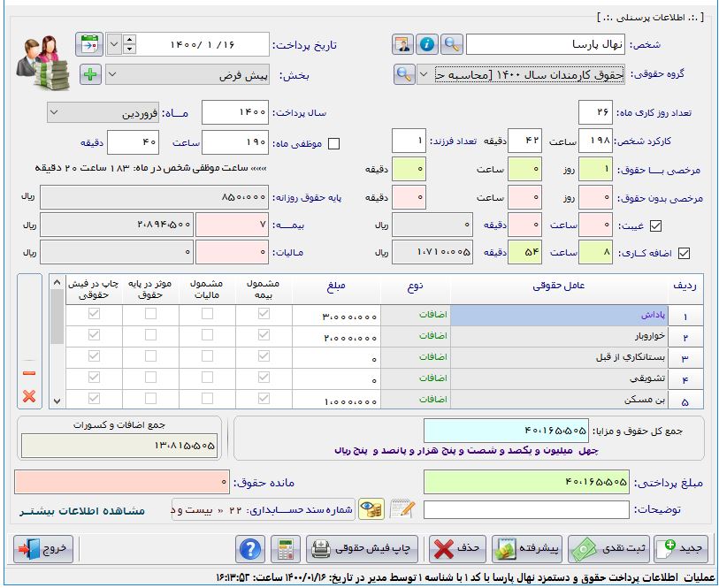Click the red X delete row icon
The width and height of the screenshot is (719, 588).
pyautogui.click(x=29, y=395)
